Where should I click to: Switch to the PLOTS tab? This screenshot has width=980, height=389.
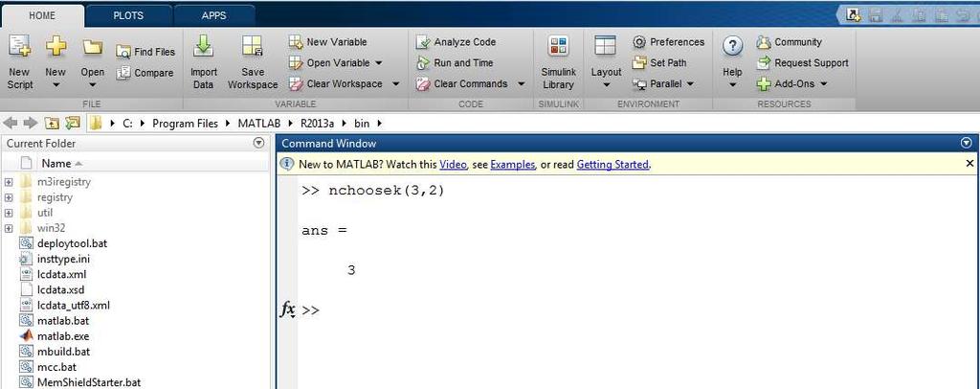pos(128,15)
